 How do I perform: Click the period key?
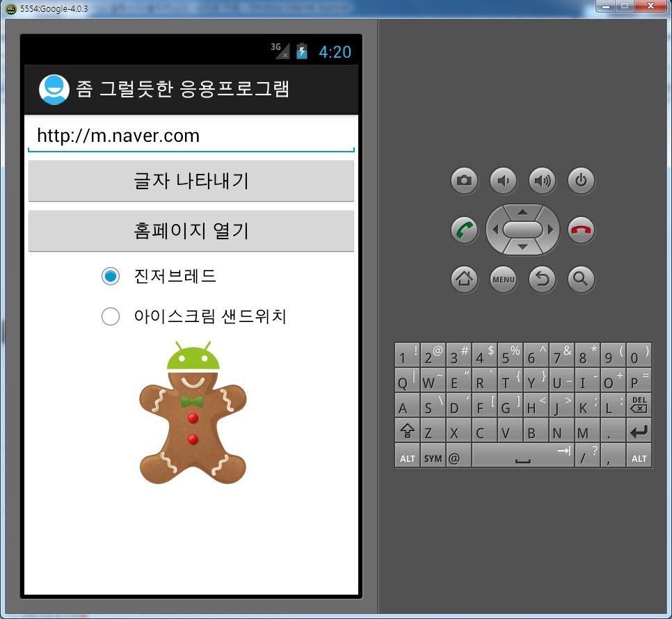tap(613, 430)
